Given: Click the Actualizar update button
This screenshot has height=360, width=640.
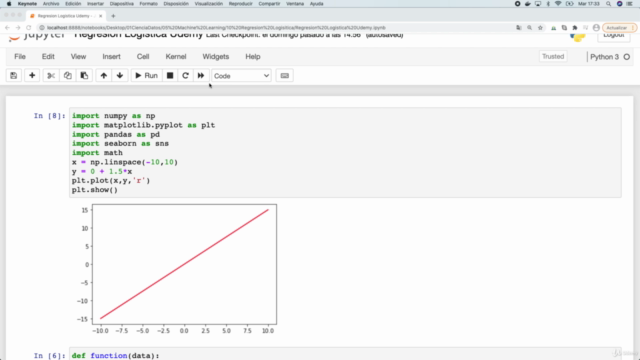Looking at the screenshot, I should pos(619,28).
